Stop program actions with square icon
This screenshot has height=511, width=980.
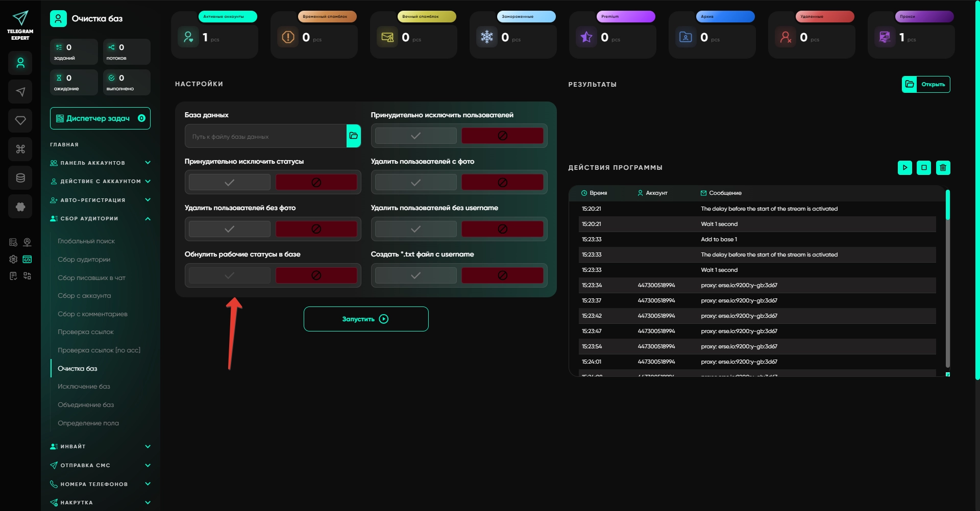pos(924,167)
